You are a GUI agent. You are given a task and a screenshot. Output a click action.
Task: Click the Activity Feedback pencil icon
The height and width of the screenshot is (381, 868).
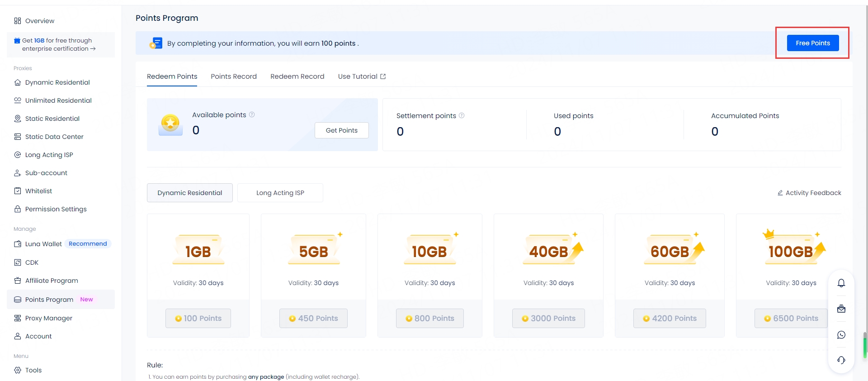780,193
